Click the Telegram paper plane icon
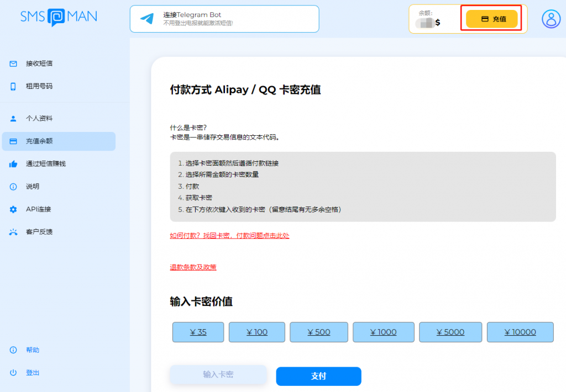Viewport: 566px width, 392px height. [147, 18]
